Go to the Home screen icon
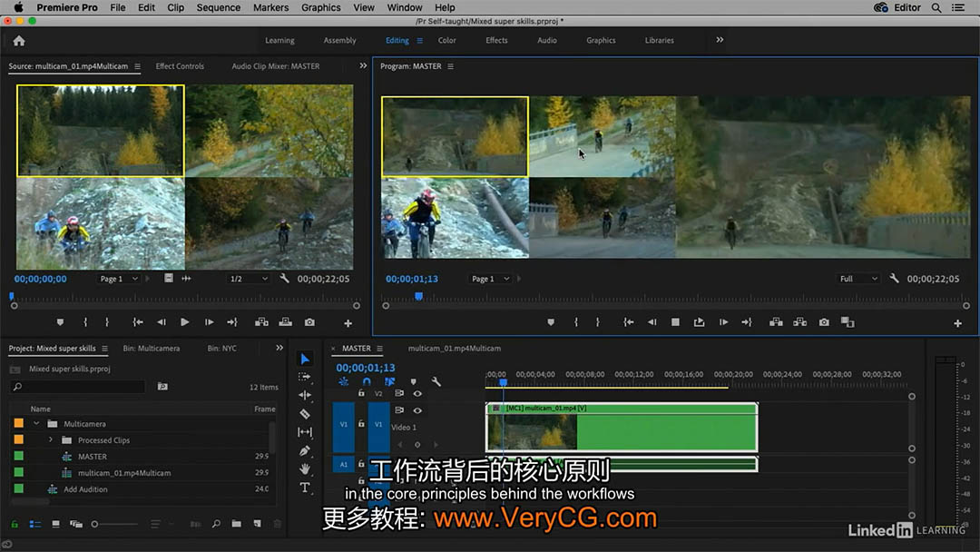 (x=19, y=41)
